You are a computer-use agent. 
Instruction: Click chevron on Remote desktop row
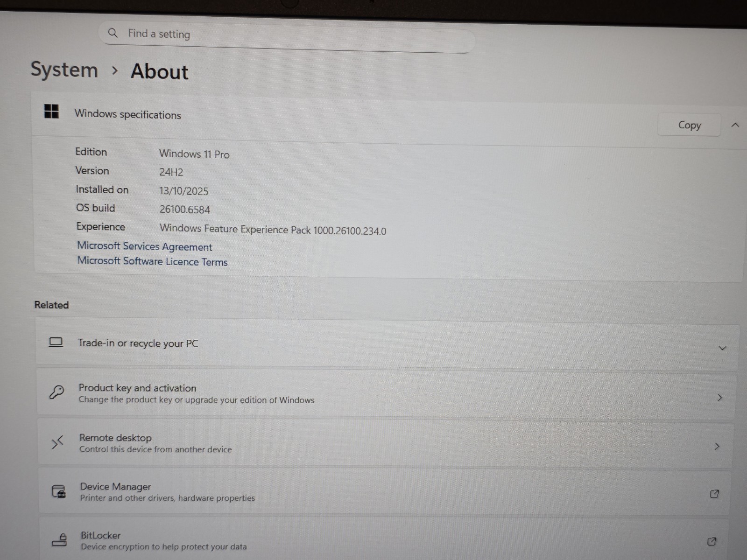[717, 447]
